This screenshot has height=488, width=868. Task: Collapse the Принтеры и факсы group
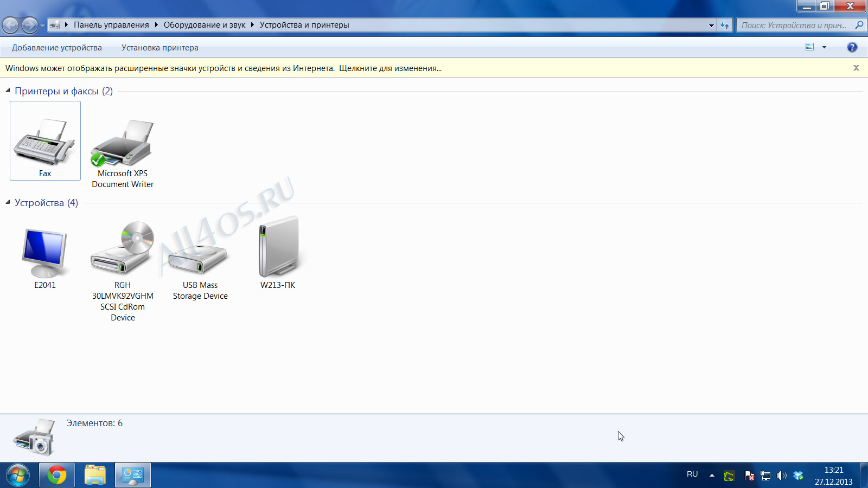(8, 91)
